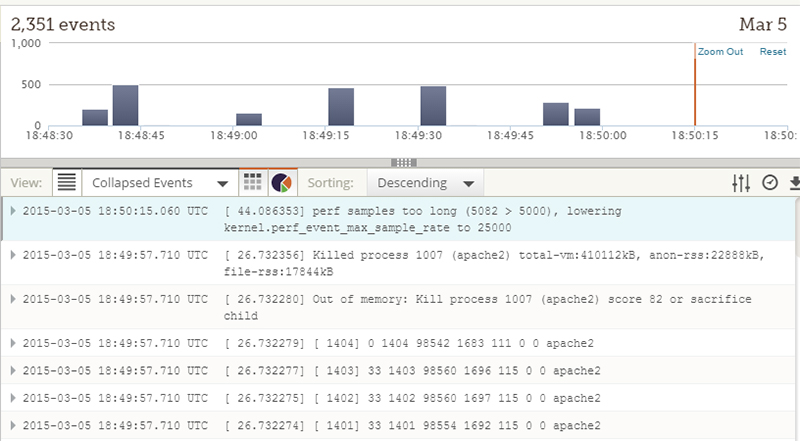Select the list view icon
Viewport: 800px width, 441px height.
point(67,183)
